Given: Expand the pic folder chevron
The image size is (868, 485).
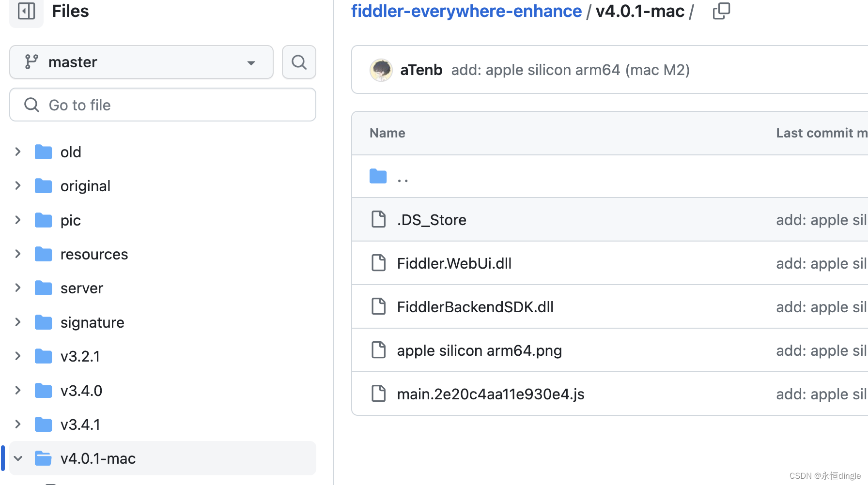Looking at the screenshot, I should [x=18, y=220].
